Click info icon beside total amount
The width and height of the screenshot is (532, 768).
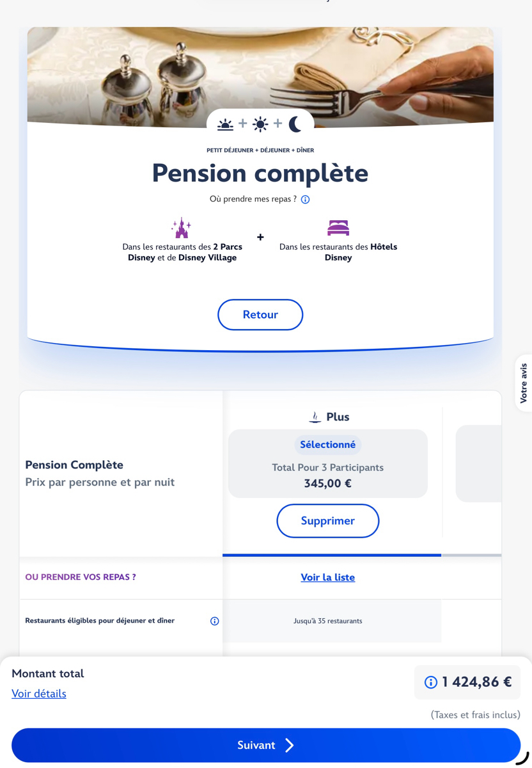(x=431, y=682)
